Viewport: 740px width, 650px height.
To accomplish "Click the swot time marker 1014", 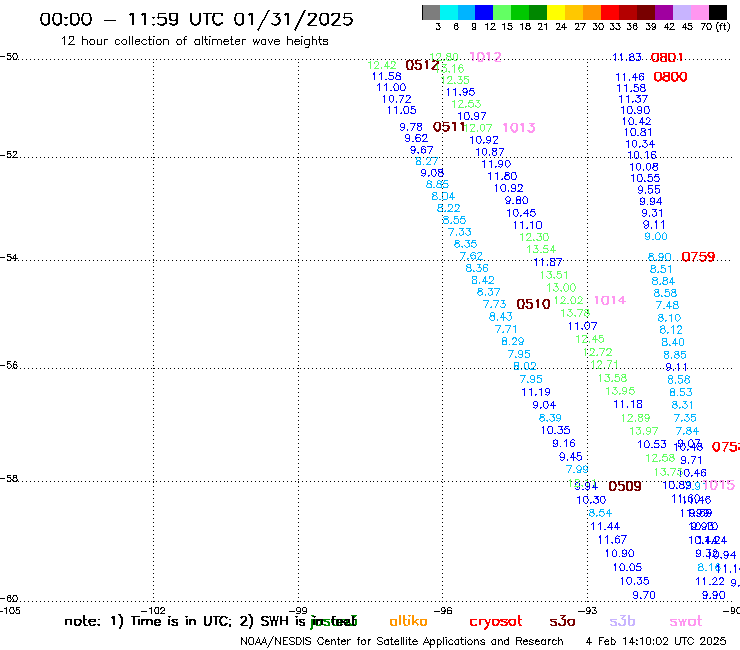I will [x=610, y=300].
